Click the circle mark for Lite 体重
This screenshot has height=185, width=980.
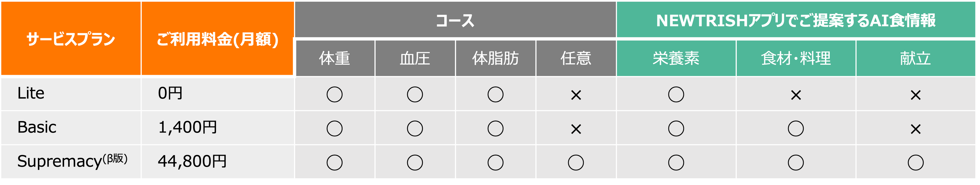pyautogui.click(x=334, y=94)
